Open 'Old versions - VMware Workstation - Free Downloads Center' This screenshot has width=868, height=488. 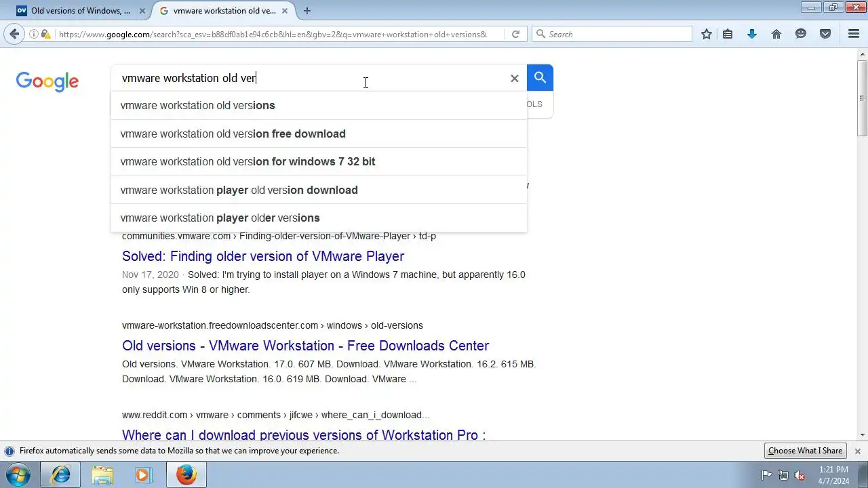[x=305, y=346]
